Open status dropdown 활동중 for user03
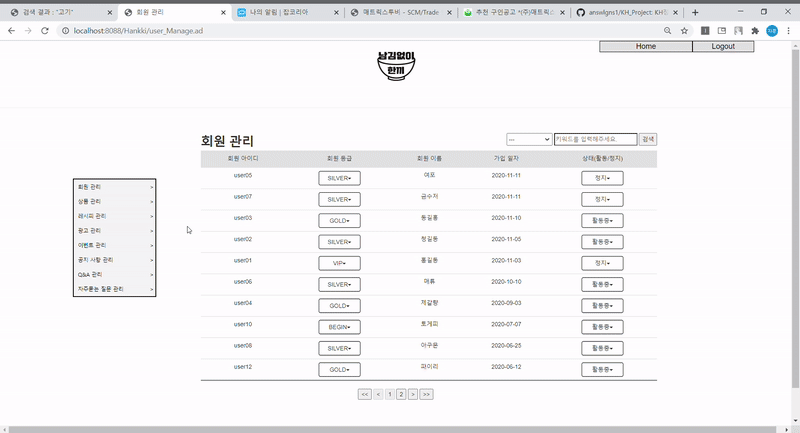800x433 pixels. (x=602, y=221)
